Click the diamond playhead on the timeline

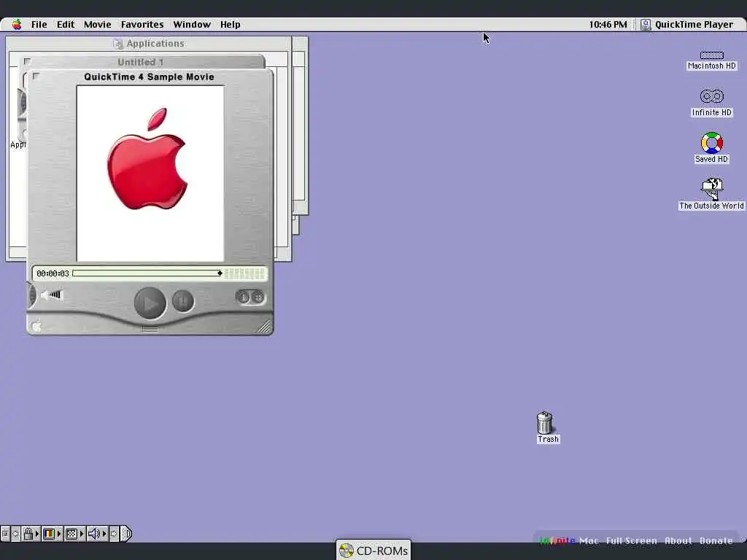tap(220, 273)
